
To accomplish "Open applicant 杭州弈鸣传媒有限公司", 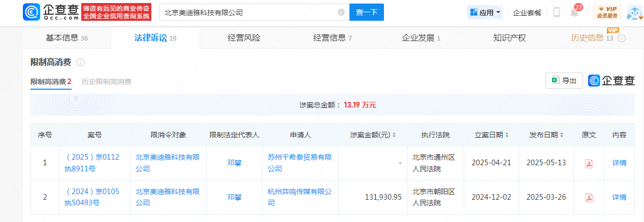I will coord(300,197).
